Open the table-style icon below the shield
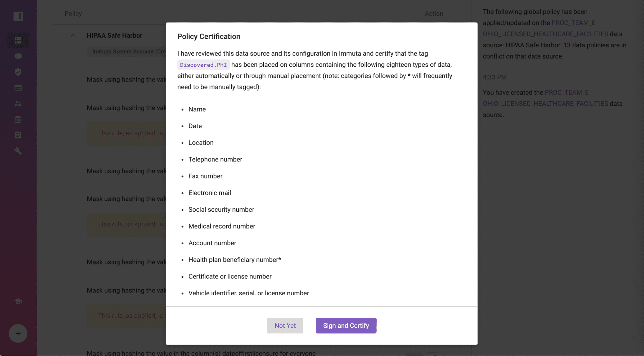The image size is (644, 356). pyautogui.click(x=18, y=88)
